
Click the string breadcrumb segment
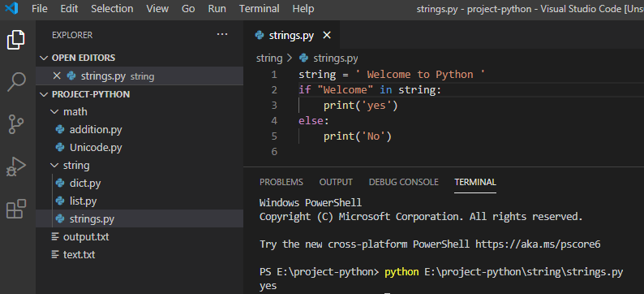pos(269,58)
